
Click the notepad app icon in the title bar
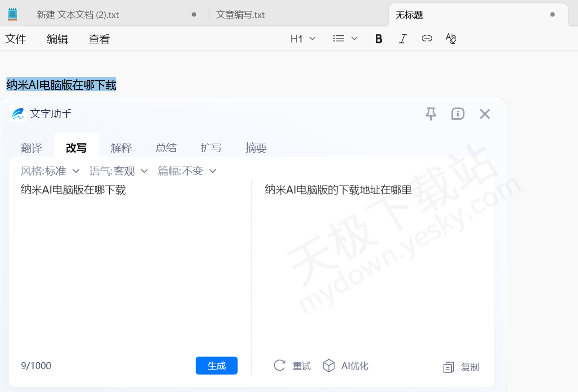(x=12, y=14)
